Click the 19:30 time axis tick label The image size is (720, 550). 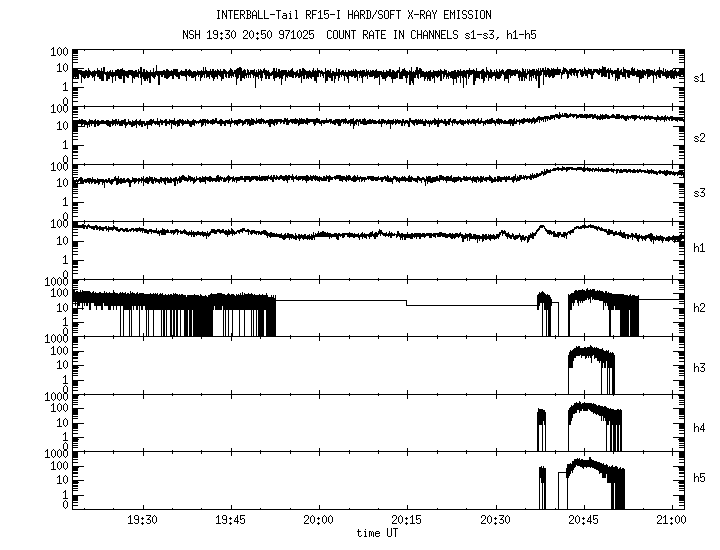(x=143, y=522)
